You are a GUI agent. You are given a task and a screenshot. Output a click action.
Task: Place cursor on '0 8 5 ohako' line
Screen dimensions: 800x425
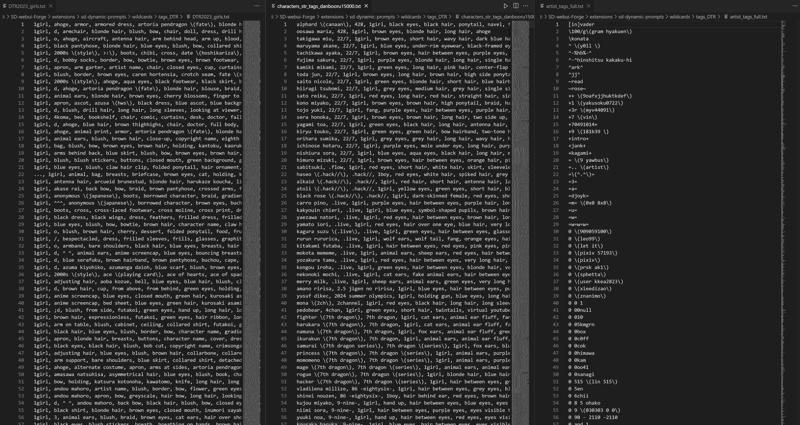pyautogui.click(x=585, y=403)
